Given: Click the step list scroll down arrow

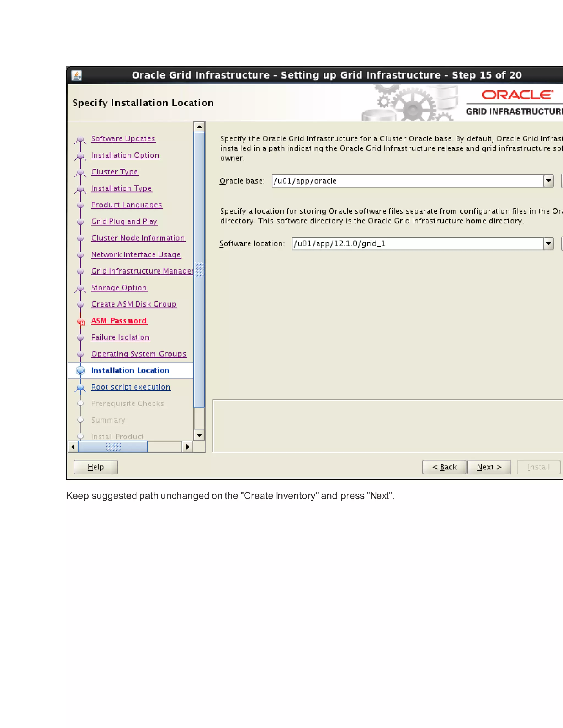Looking at the screenshot, I should [199, 435].
